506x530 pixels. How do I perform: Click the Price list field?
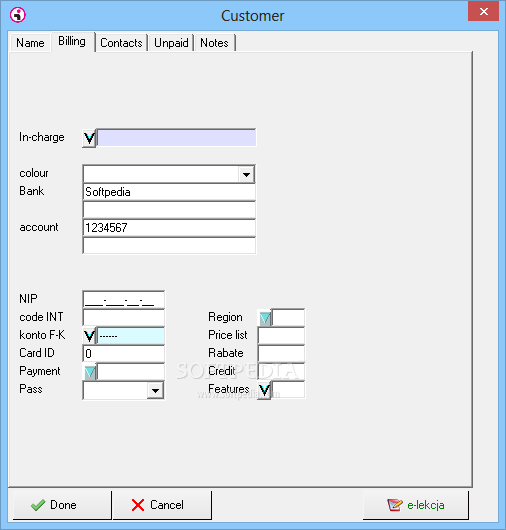281,336
